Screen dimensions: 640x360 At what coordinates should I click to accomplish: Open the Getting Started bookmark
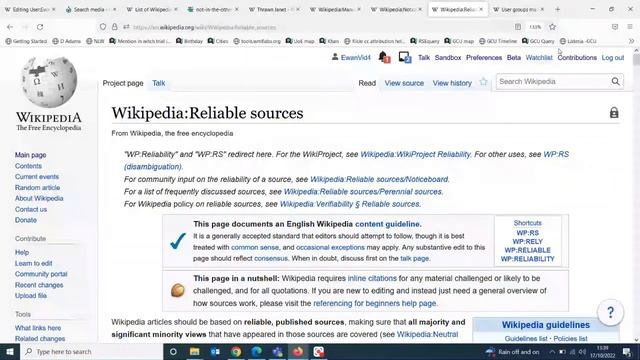[x=26, y=41]
